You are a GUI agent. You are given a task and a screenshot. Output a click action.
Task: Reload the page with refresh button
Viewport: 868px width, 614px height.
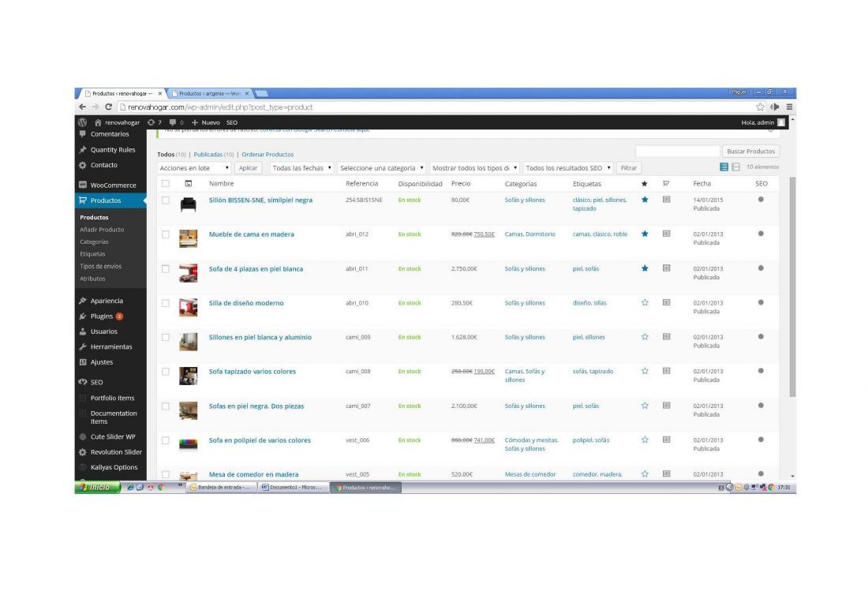pos(109,107)
